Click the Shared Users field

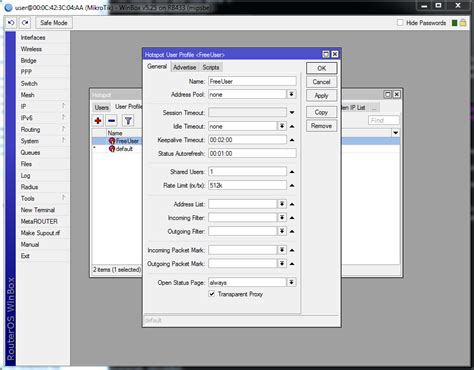pyautogui.click(x=247, y=172)
